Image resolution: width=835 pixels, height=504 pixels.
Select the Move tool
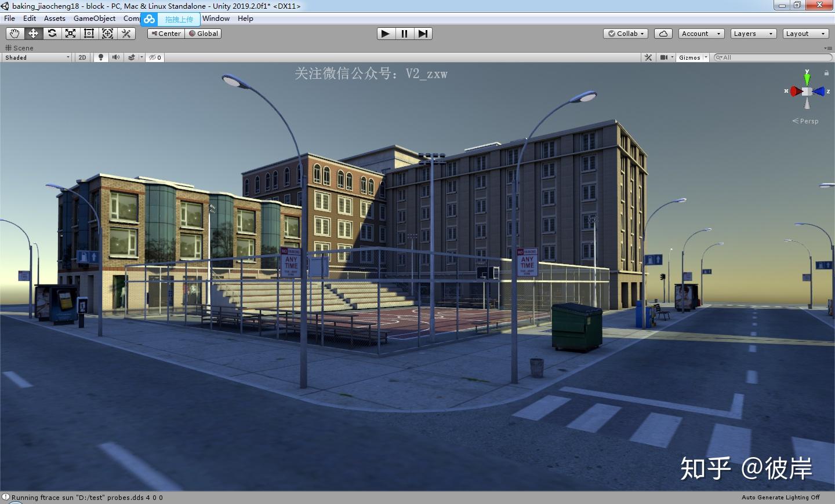(33, 34)
